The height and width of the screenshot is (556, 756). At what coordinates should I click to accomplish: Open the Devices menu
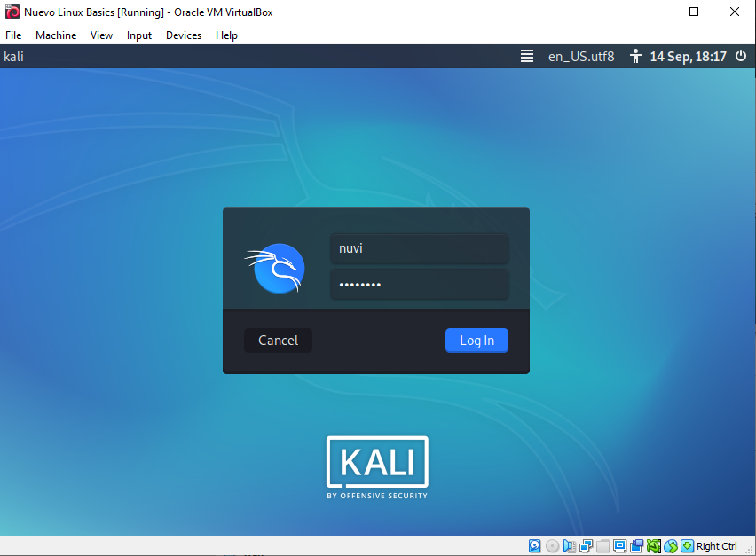[184, 35]
